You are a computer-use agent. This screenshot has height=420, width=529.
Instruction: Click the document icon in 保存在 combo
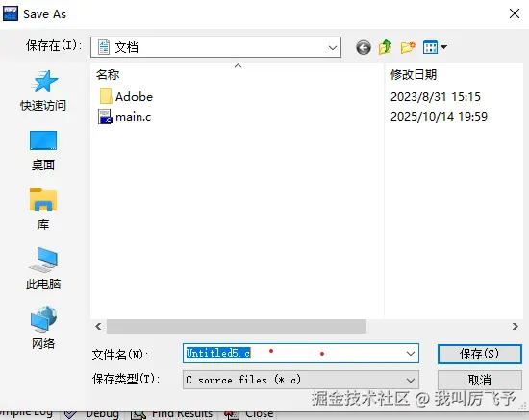[x=104, y=47]
